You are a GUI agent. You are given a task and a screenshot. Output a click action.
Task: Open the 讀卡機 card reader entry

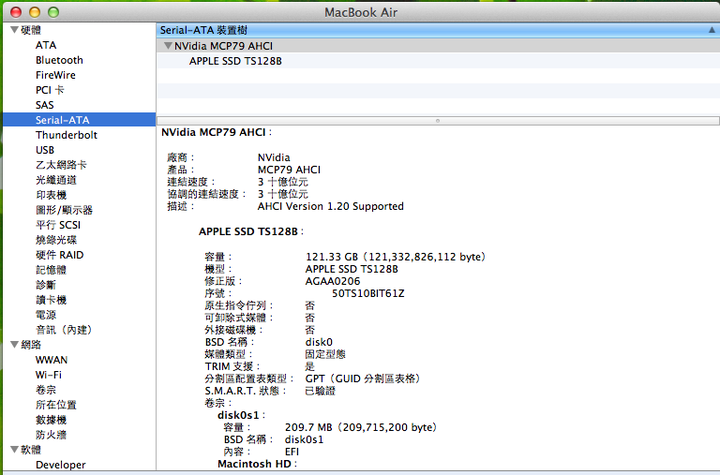point(51,300)
